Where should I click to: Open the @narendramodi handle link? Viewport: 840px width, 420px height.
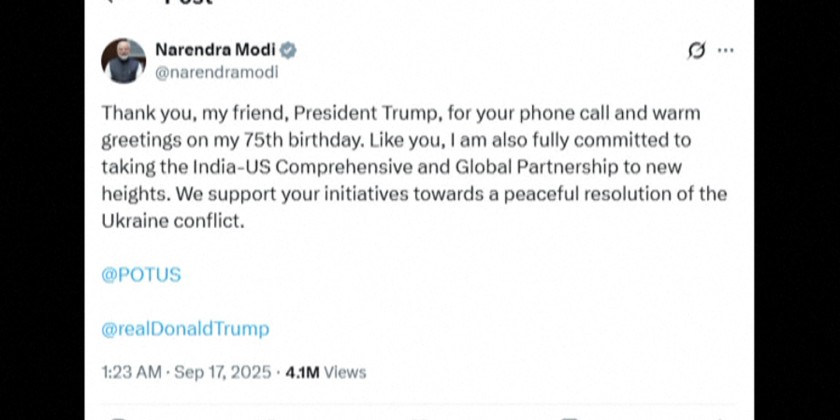point(216,72)
